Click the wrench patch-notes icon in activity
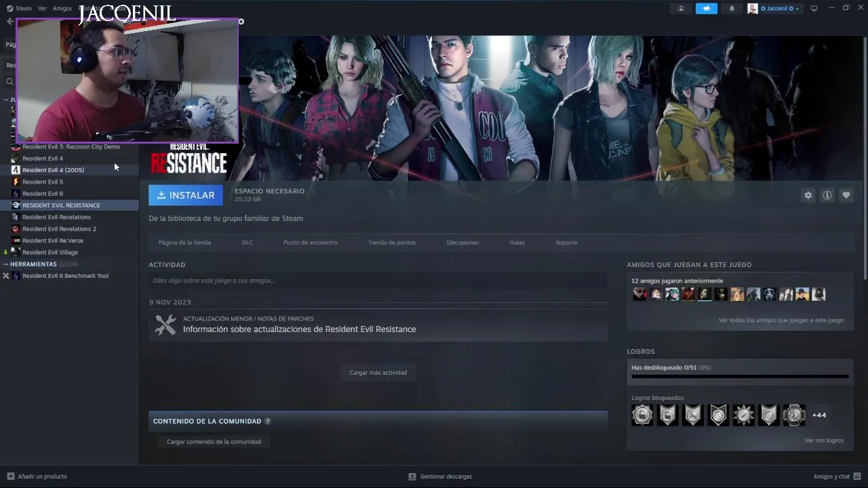The width and height of the screenshot is (868, 488). point(165,325)
